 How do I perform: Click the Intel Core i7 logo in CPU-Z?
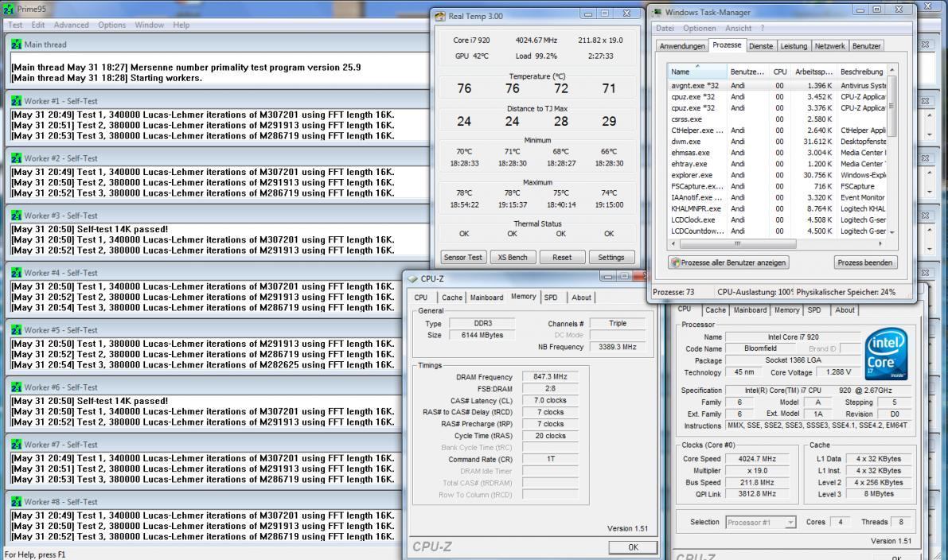pyautogui.click(x=886, y=354)
